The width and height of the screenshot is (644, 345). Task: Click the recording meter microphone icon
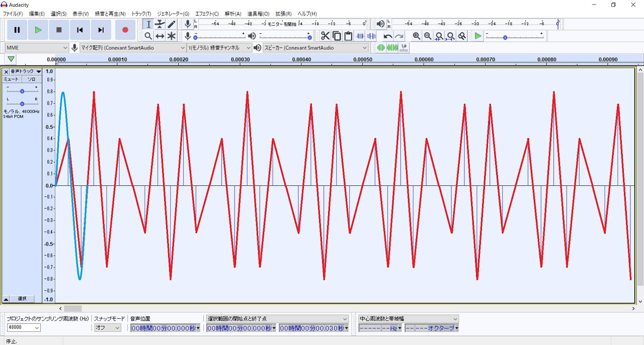coord(188,24)
